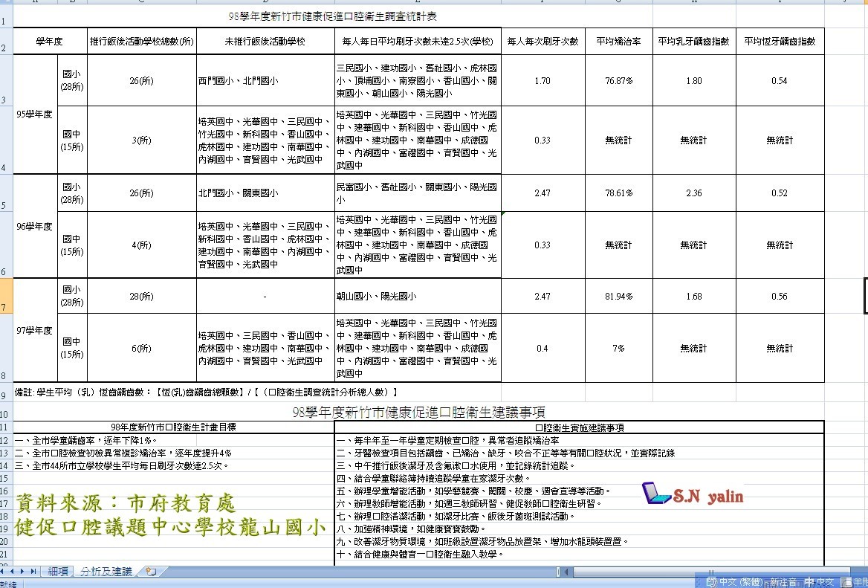The height and width of the screenshot is (588, 868).
Task: Select the cell 北門國小、關東國小
Action: pyautogui.click(x=265, y=193)
